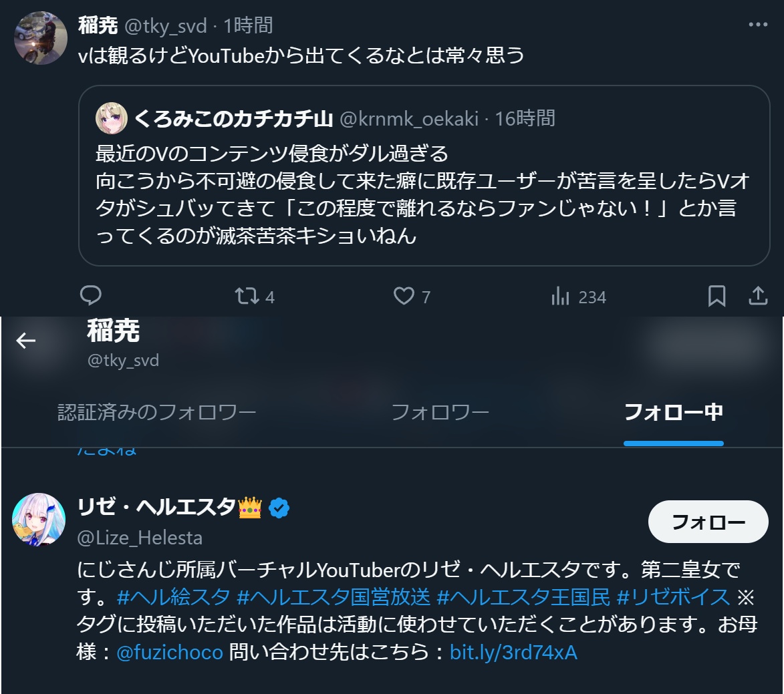
Task: Switch to 認証済みのフォロワー tab
Action: click(x=156, y=412)
